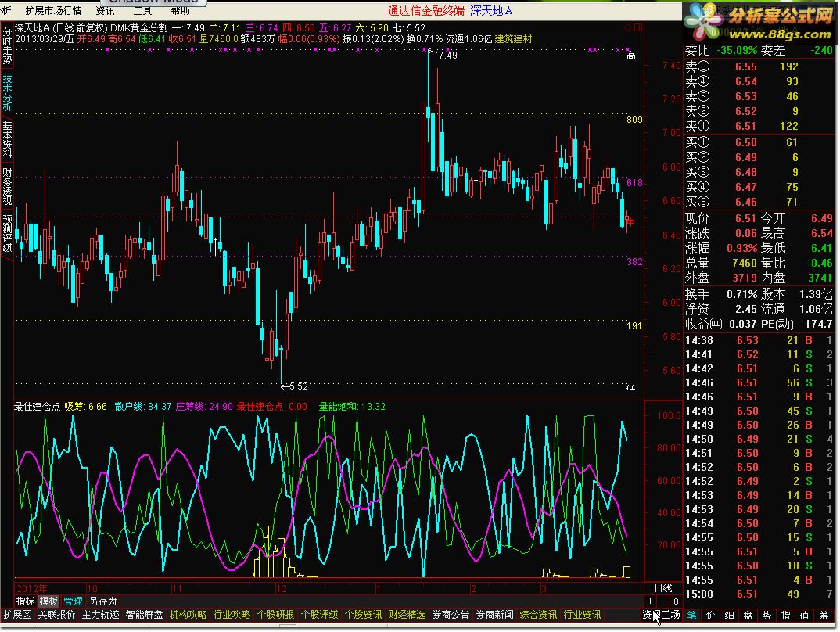Open the 关联报价 bottom tab
Image resolution: width=840 pixels, height=632 pixels.
click(x=56, y=615)
